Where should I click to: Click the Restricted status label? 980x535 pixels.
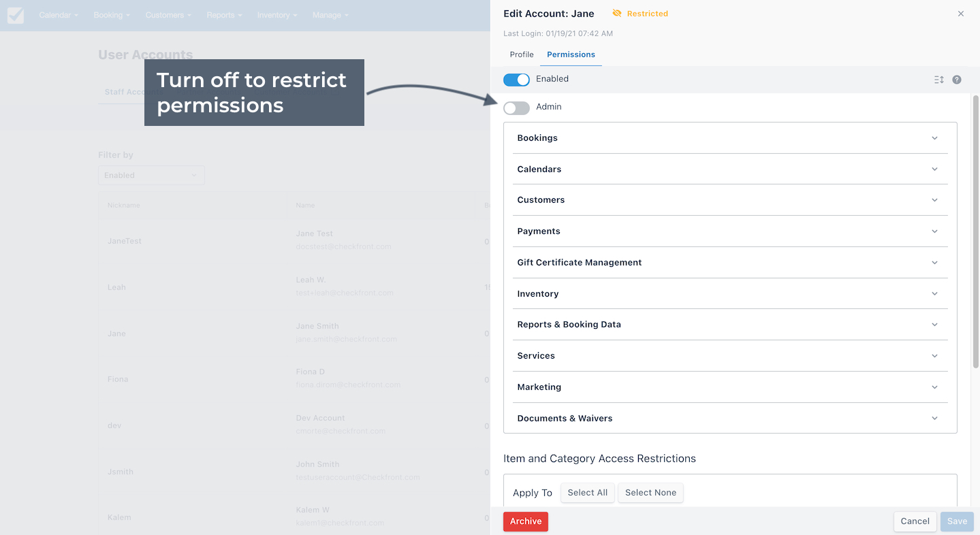click(647, 14)
